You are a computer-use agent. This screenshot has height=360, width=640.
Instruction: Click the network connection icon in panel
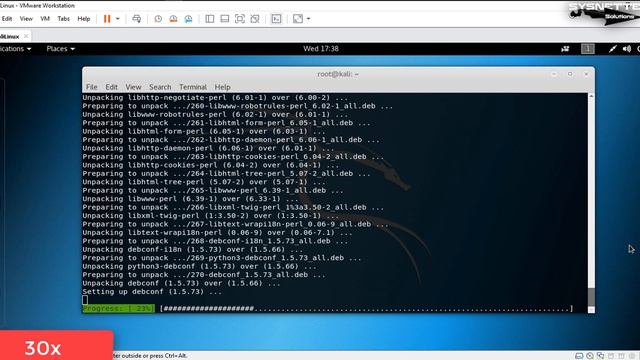(x=612, y=49)
